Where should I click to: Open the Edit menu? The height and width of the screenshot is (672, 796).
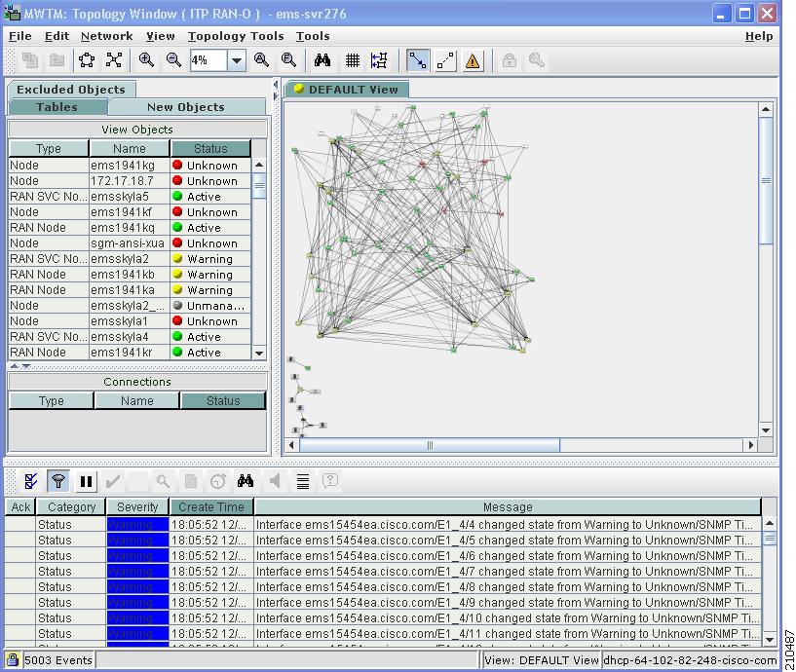[57, 36]
